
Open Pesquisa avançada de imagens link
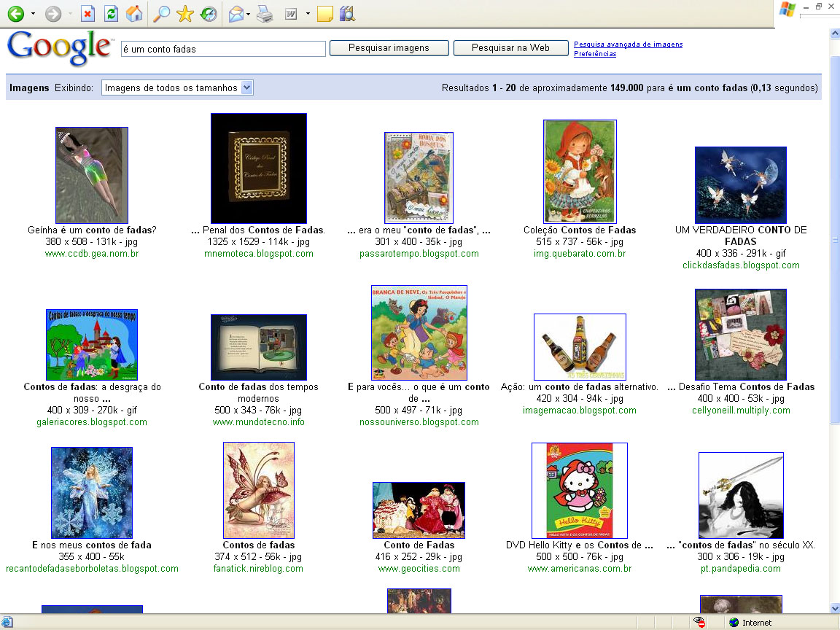pyautogui.click(x=628, y=44)
